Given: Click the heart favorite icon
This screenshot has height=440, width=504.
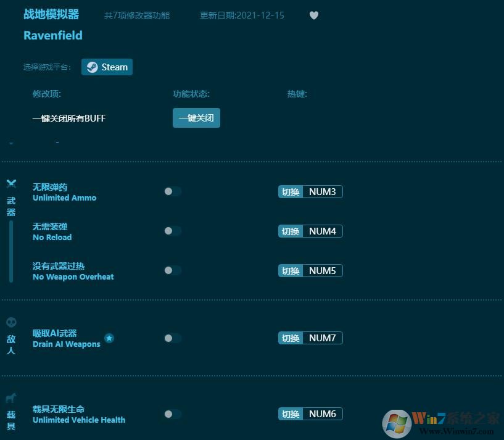Looking at the screenshot, I should tap(314, 15).
